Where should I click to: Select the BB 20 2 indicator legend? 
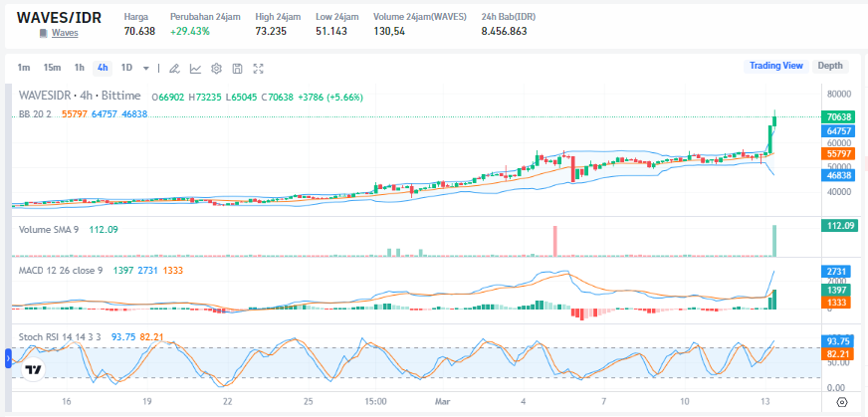click(x=35, y=113)
